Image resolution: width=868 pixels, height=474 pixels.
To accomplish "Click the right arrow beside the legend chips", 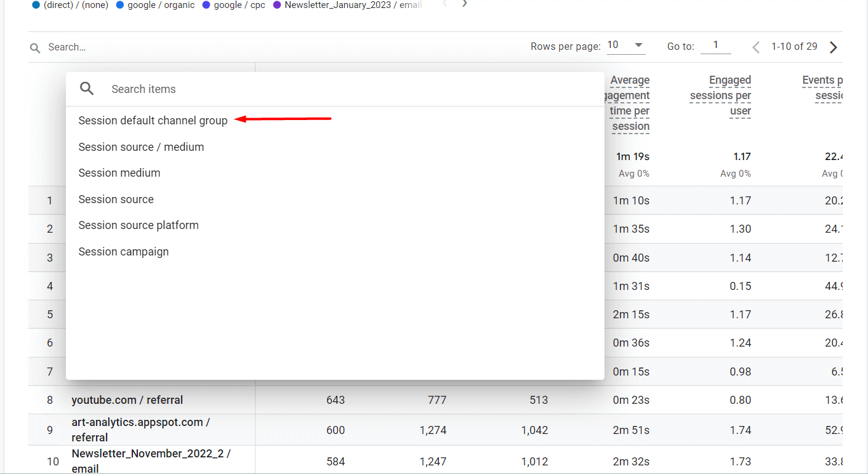I will (x=464, y=3).
